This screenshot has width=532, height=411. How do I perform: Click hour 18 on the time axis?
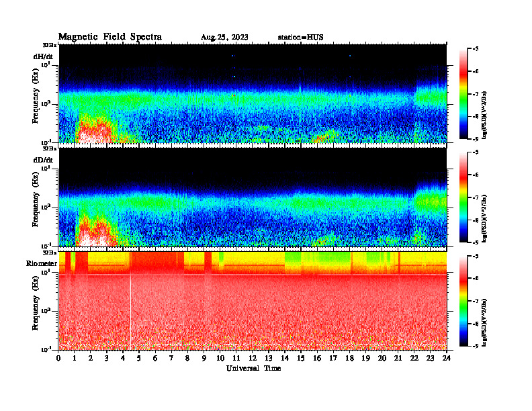[349, 358]
